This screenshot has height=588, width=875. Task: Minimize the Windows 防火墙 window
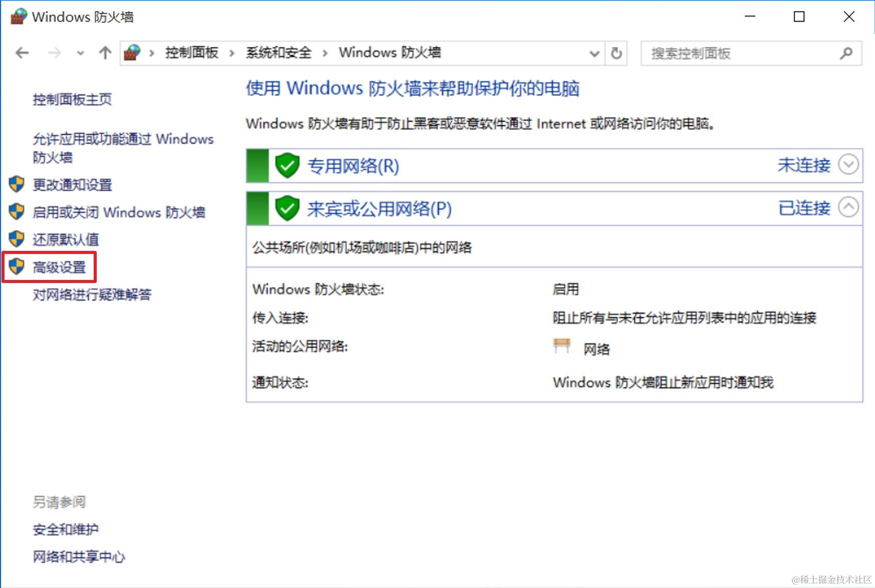750,17
